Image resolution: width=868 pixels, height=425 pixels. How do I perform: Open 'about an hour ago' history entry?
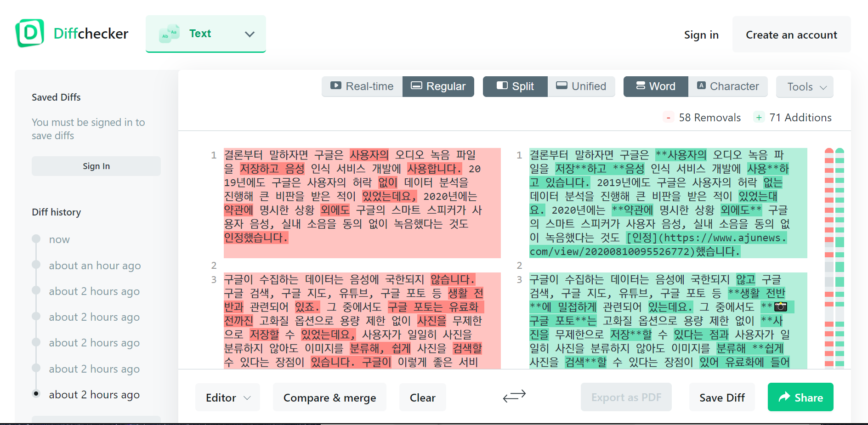(95, 266)
